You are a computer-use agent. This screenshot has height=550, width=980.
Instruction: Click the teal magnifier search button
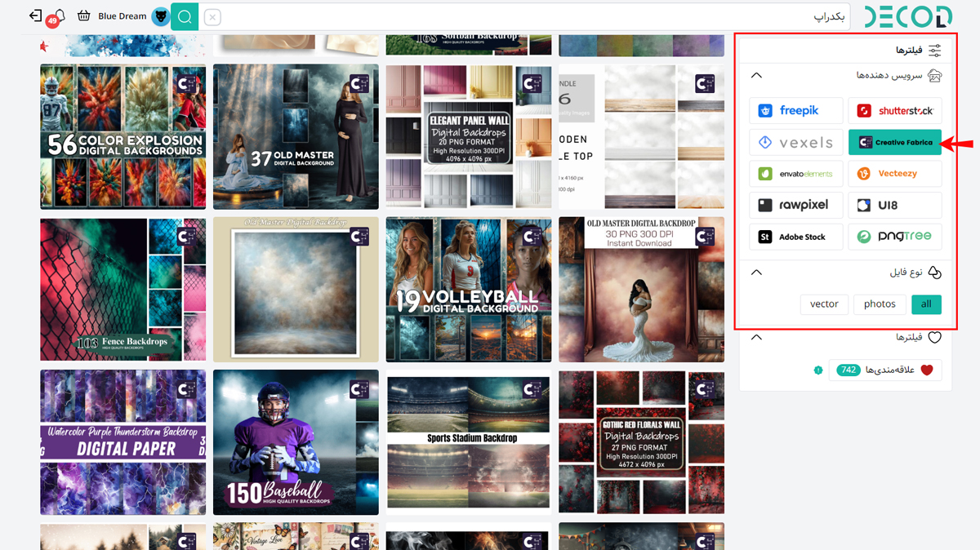pos(185,16)
